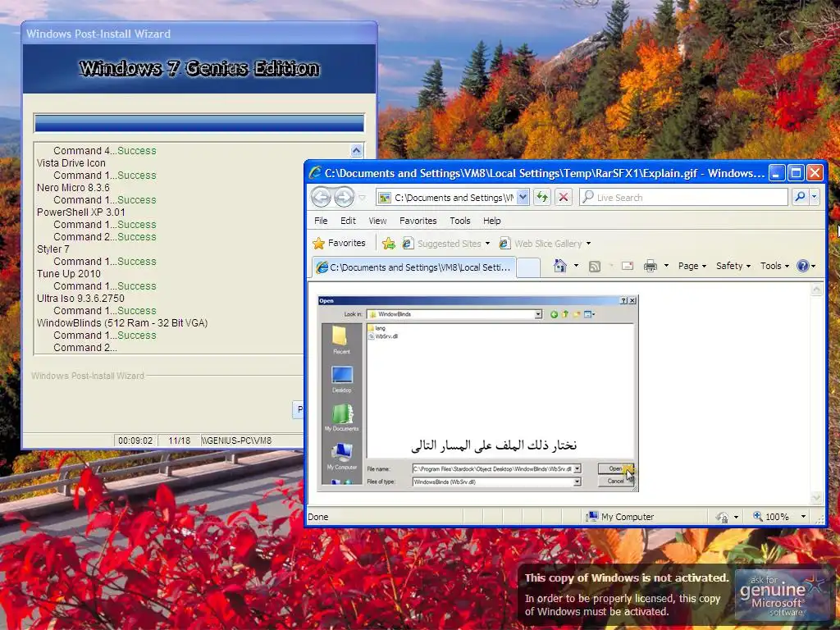
Task: Click the Read Mail icon
Action: pyautogui.click(x=628, y=266)
